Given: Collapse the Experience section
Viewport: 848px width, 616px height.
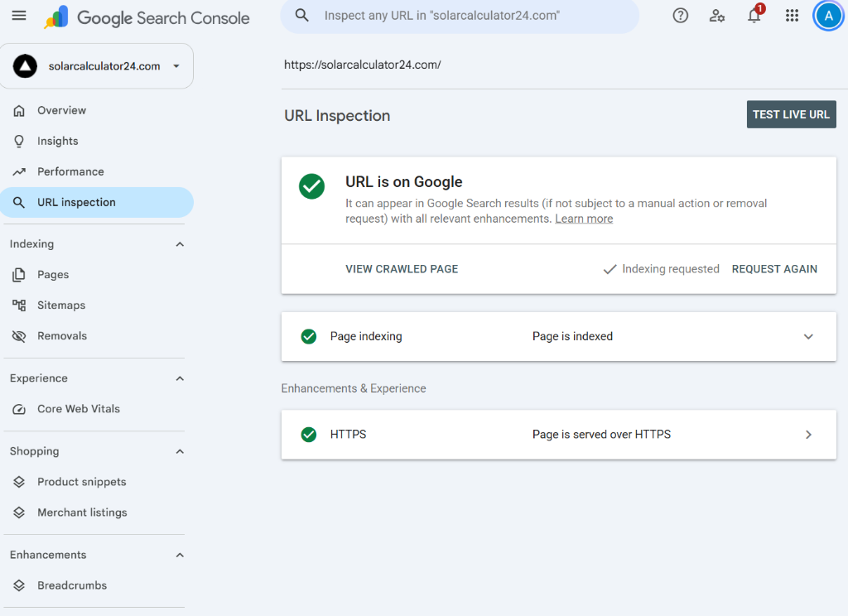Looking at the screenshot, I should click(180, 378).
